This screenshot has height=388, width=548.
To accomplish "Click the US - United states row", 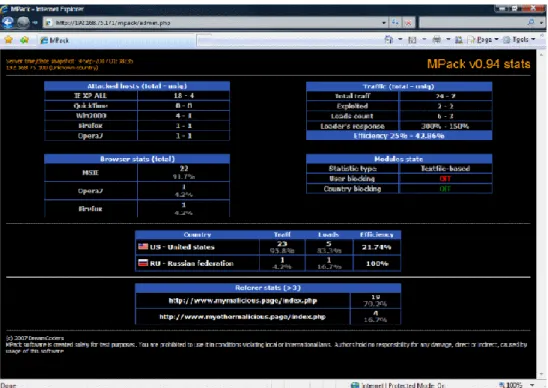I will coord(268,247).
